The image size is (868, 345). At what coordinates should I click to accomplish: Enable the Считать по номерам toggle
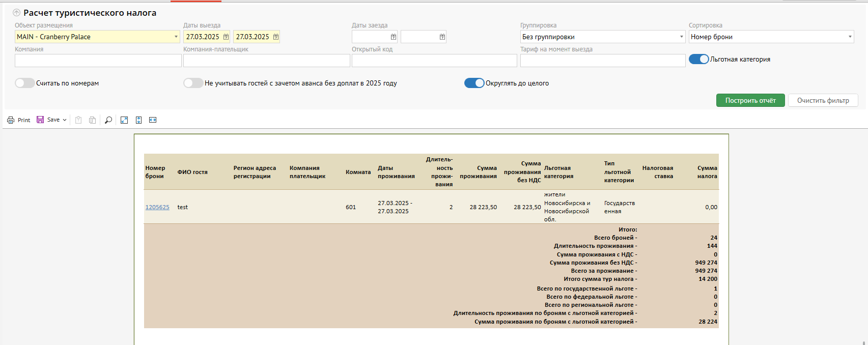[x=24, y=83]
